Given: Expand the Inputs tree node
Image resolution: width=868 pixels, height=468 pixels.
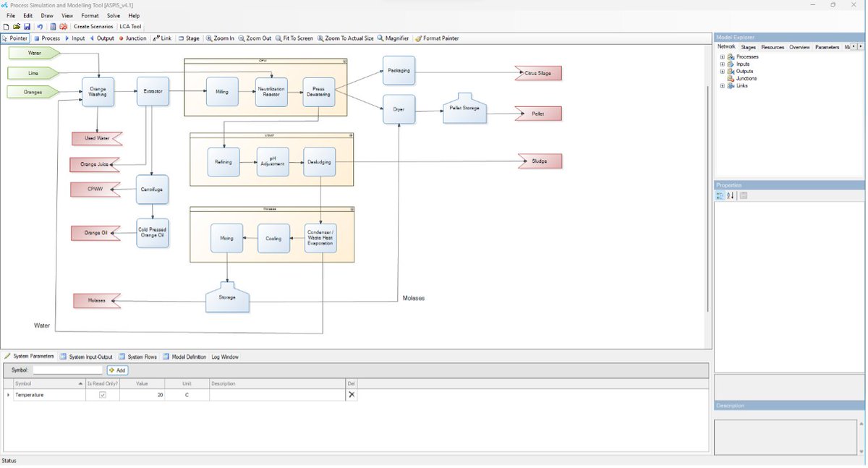Looking at the screenshot, I should pos(722,64).
